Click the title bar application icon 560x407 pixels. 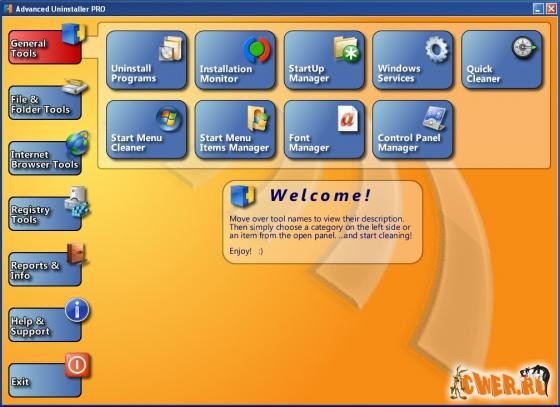coord(8,9)
